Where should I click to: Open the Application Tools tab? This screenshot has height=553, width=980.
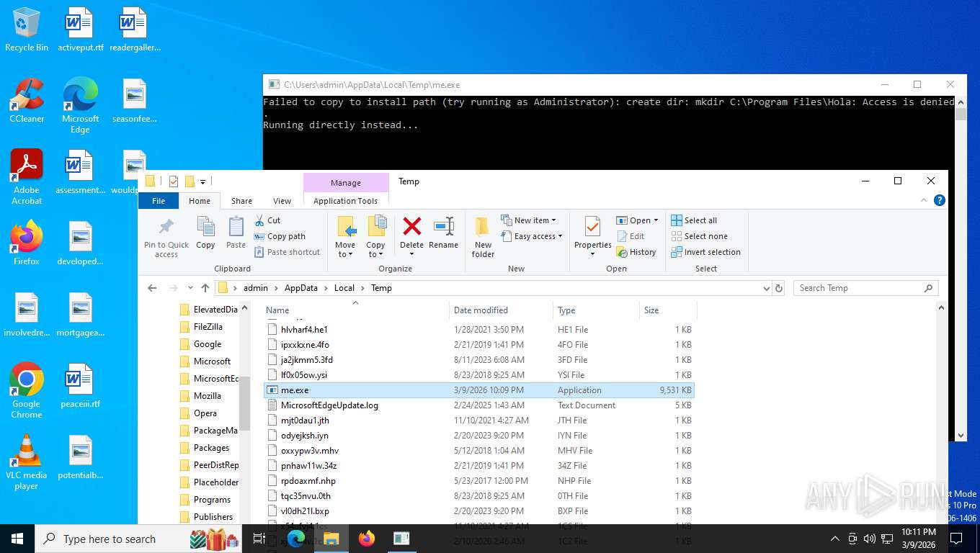click(345, 201)
